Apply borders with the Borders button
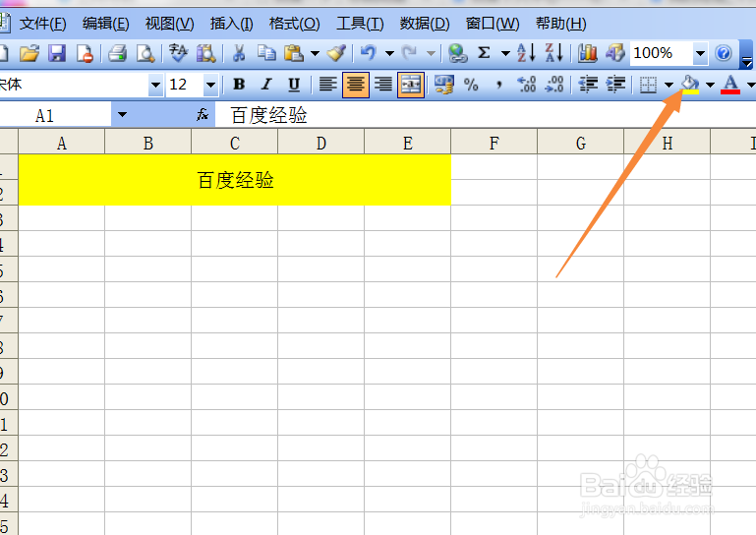 pos(648,85)
